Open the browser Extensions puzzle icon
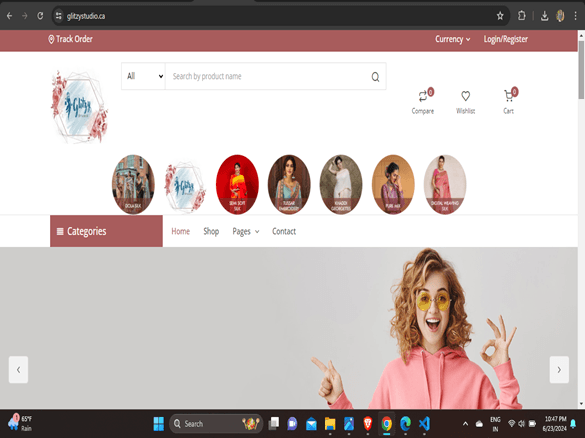 tap(522, 16)
